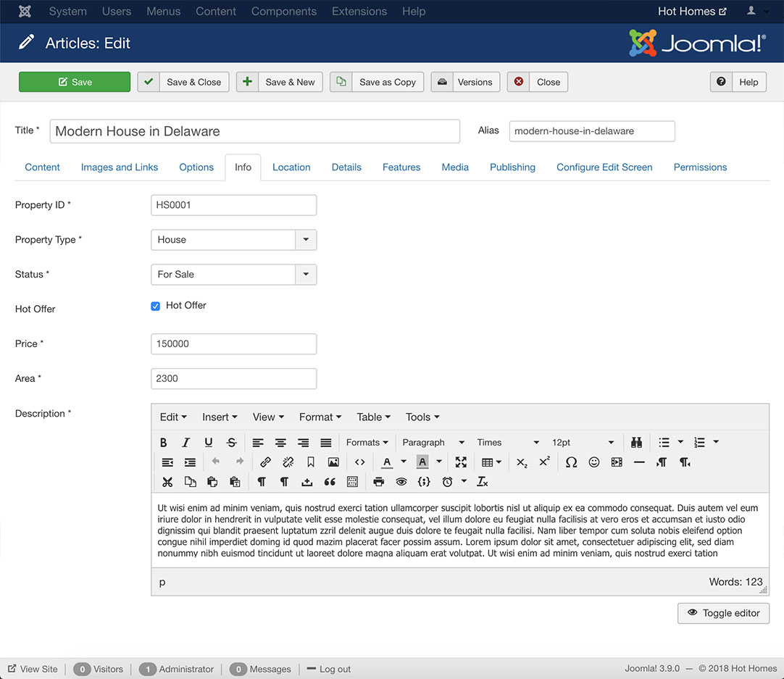The width and height of the screenshot is (784, 679).
Task: Open the 12pt font size dropdown
Action: click(583, 443)
